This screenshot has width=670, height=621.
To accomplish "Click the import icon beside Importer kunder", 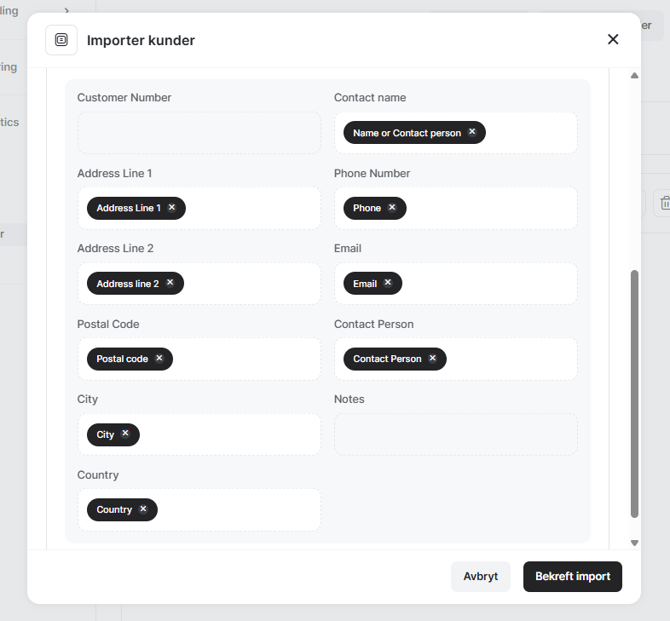I will tap(62, 40).
